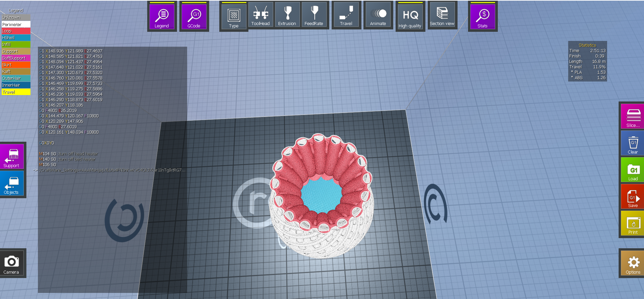Click the Perimeter legend color swatch

[16, 24]
